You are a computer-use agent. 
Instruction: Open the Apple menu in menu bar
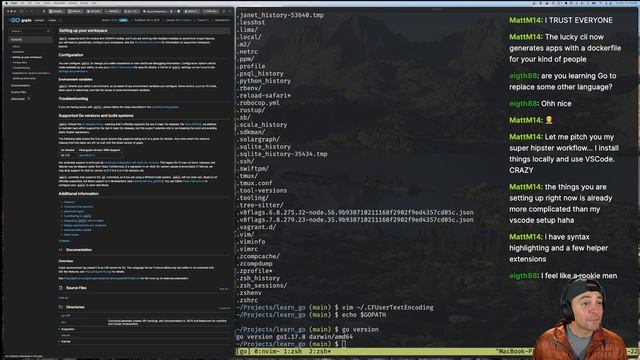tap(6, 2)
